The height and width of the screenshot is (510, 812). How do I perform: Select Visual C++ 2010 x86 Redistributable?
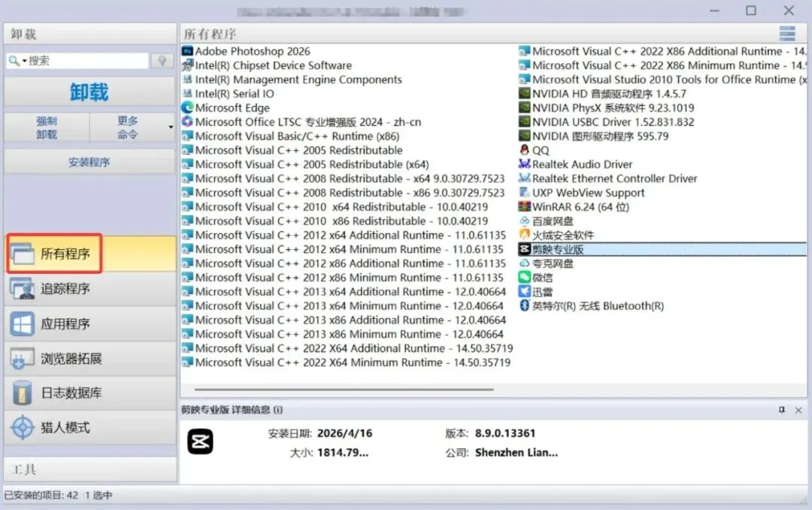click(335, 221)
